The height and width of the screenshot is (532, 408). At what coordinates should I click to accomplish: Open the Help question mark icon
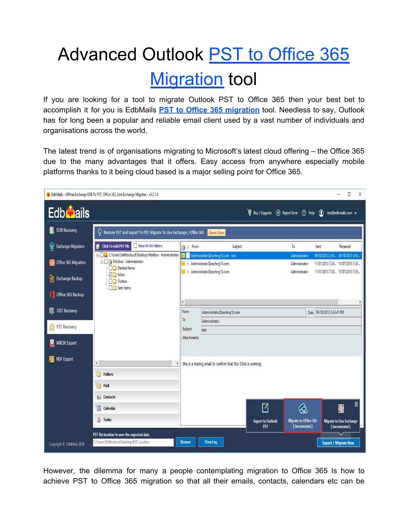pyautogui.click(x=304, y=213)
